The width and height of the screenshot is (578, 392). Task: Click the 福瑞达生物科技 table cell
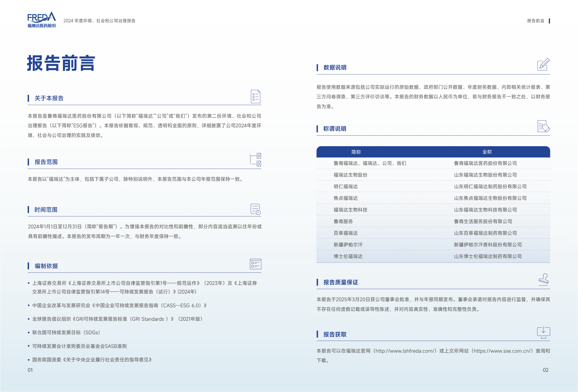pyautogui.click(x=350, y=210)
